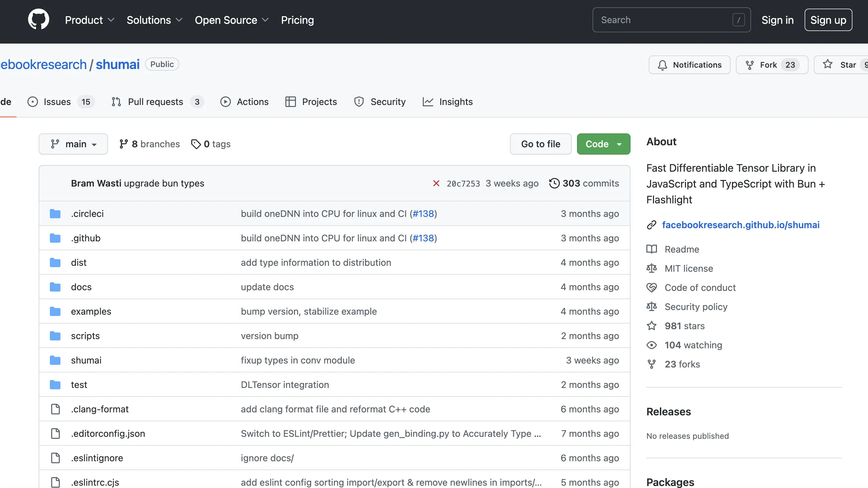
Task: Open the Solutions navigation menu
Action: (154, 20)
